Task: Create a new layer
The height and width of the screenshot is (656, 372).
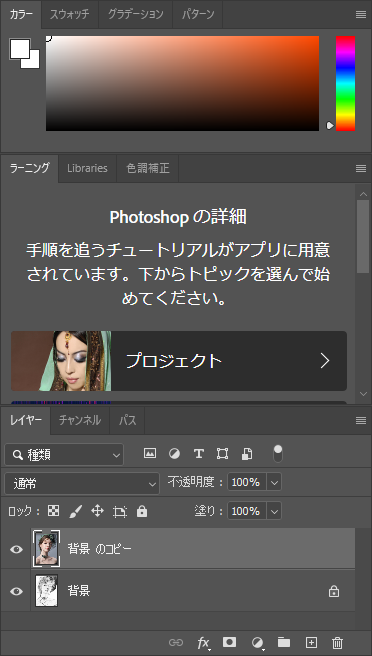Action: pos(311,642)
